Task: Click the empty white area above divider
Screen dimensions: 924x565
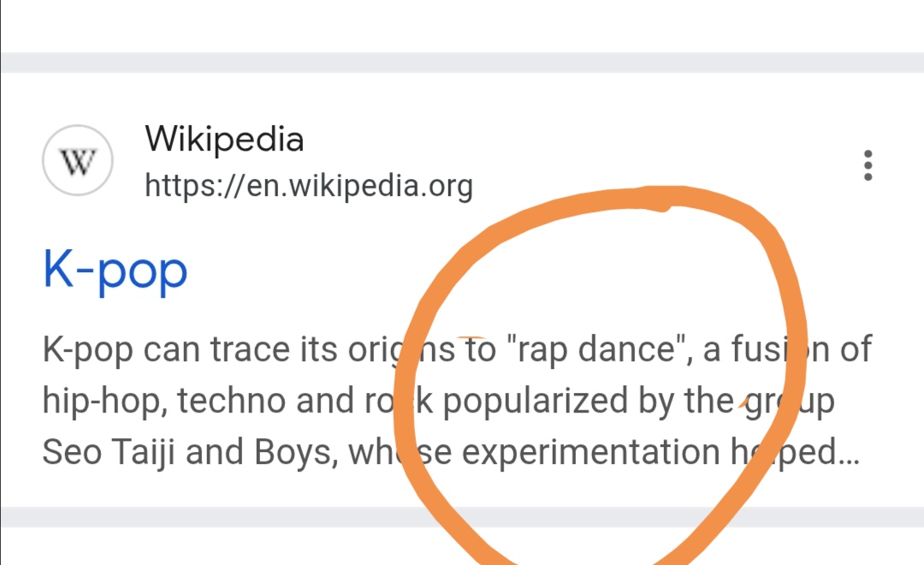Action: pyautogui.click(x=462, y=24)
